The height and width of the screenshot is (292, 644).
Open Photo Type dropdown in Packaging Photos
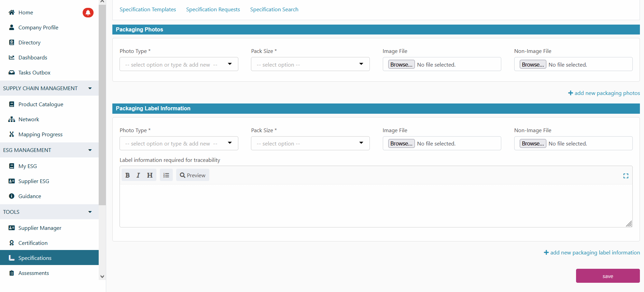click(179, 65)
